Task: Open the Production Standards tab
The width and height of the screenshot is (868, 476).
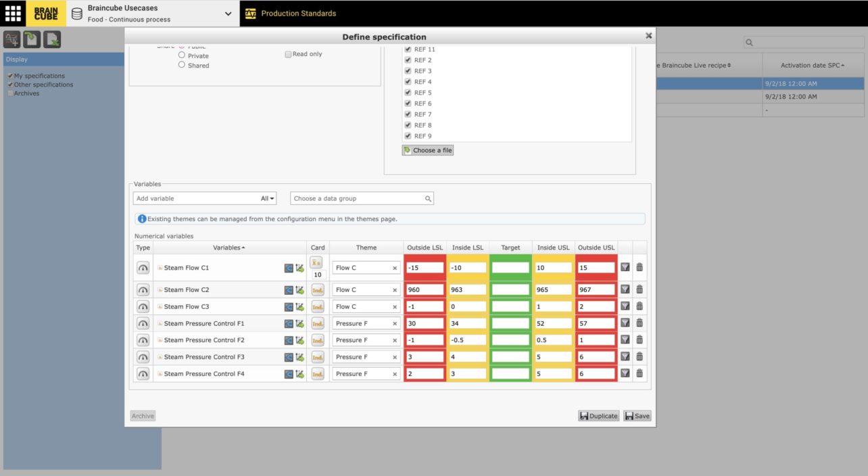Action: point(297,14)
